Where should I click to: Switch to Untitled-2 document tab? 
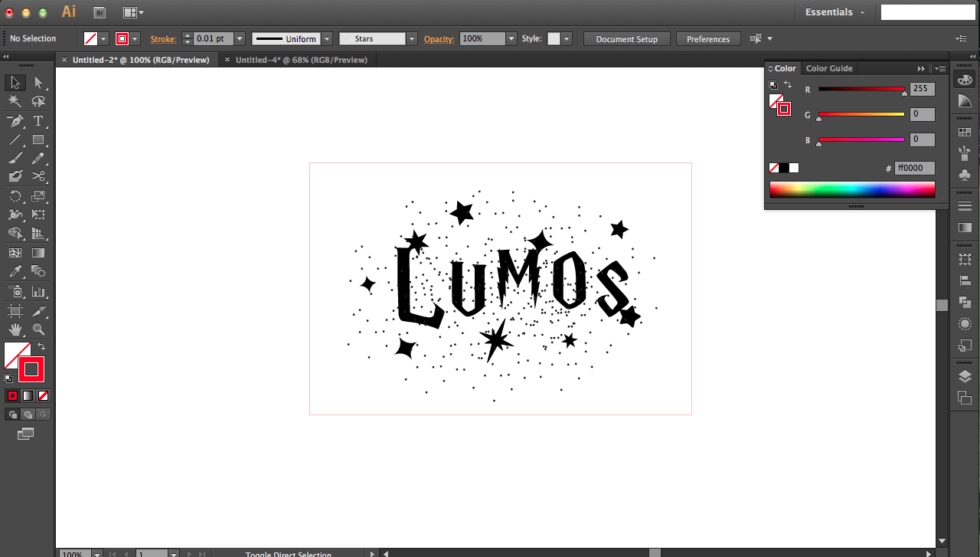point(141,60)
